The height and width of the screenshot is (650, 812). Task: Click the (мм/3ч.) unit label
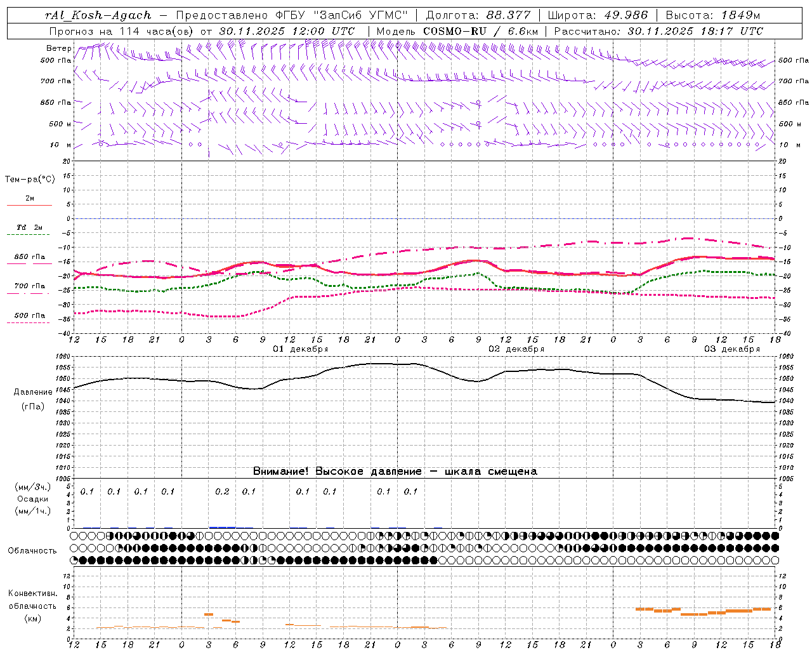point(33,487)
